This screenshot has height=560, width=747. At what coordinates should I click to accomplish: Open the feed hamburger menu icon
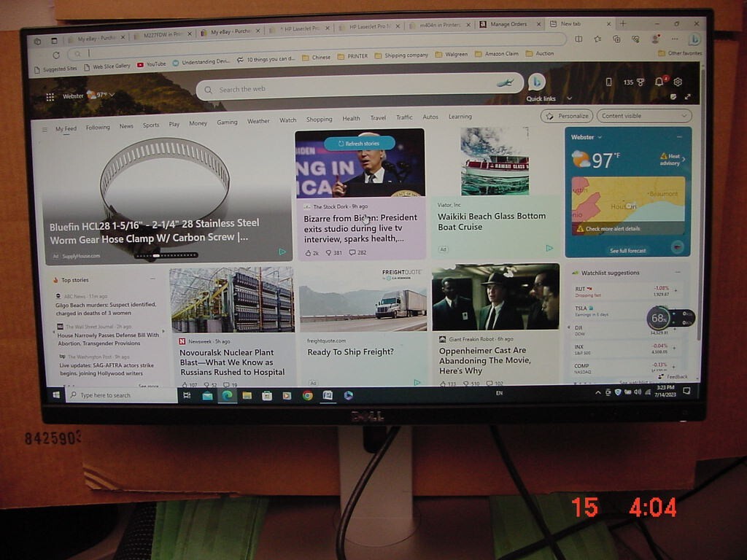tap(44, 130)
